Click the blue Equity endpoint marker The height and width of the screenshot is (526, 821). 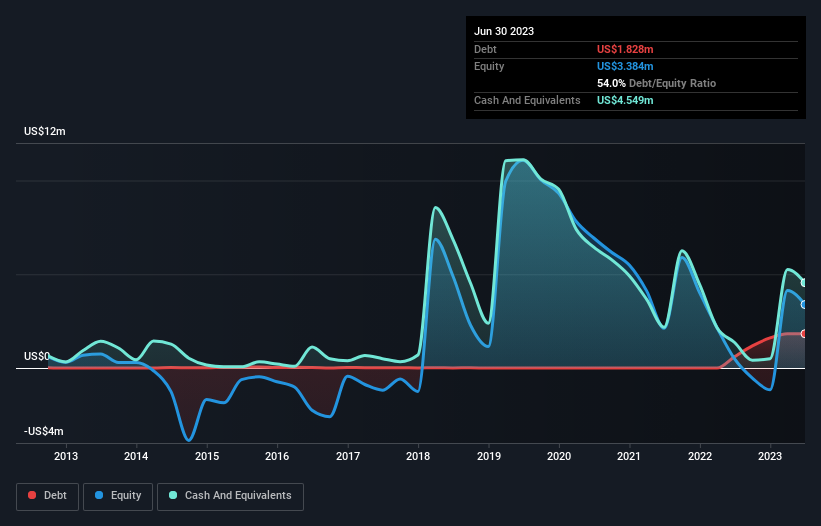click(x=804, y=305)
